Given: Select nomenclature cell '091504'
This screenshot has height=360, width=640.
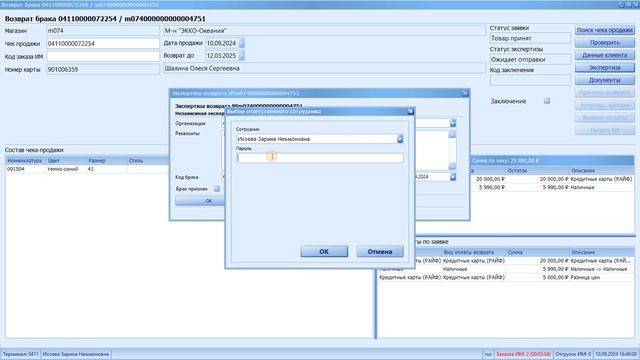Looking at the screenshot, I should tap(25, 169).
